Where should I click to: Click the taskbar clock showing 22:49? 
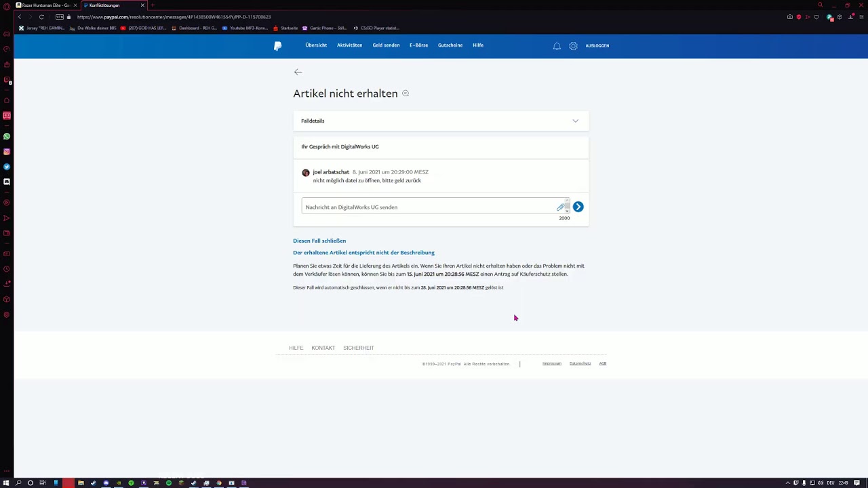point(844,483)
